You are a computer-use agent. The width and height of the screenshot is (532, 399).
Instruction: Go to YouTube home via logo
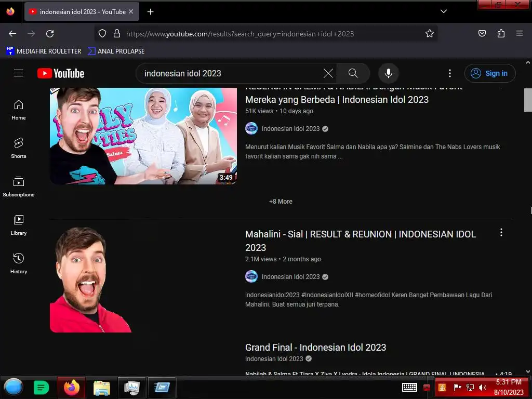pos(61,73)
